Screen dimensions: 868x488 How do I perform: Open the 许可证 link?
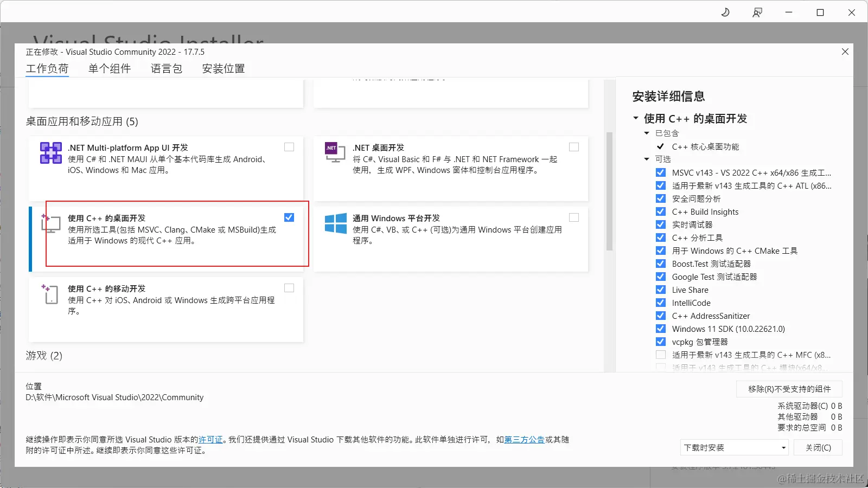point(210,440)
